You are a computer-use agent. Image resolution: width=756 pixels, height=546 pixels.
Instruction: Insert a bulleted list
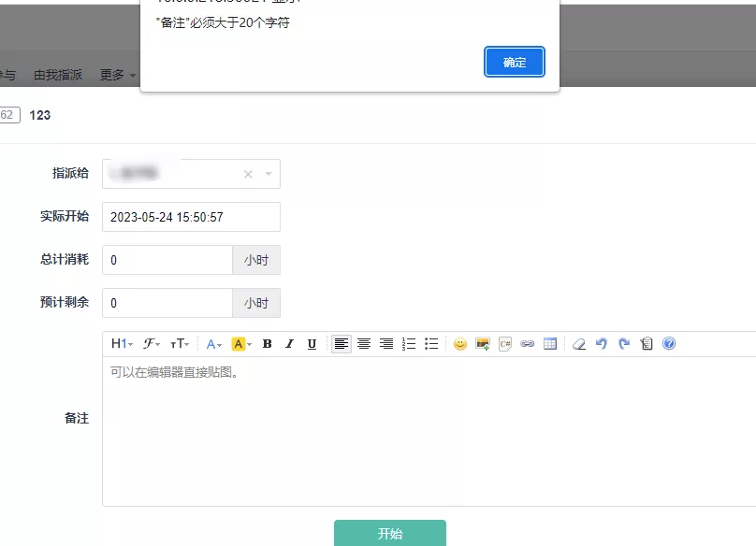tap(431, 344)
